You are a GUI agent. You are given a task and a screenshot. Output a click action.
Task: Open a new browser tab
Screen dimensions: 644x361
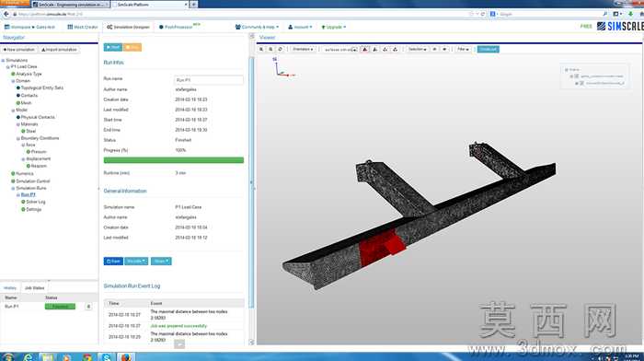click(193, 5)
